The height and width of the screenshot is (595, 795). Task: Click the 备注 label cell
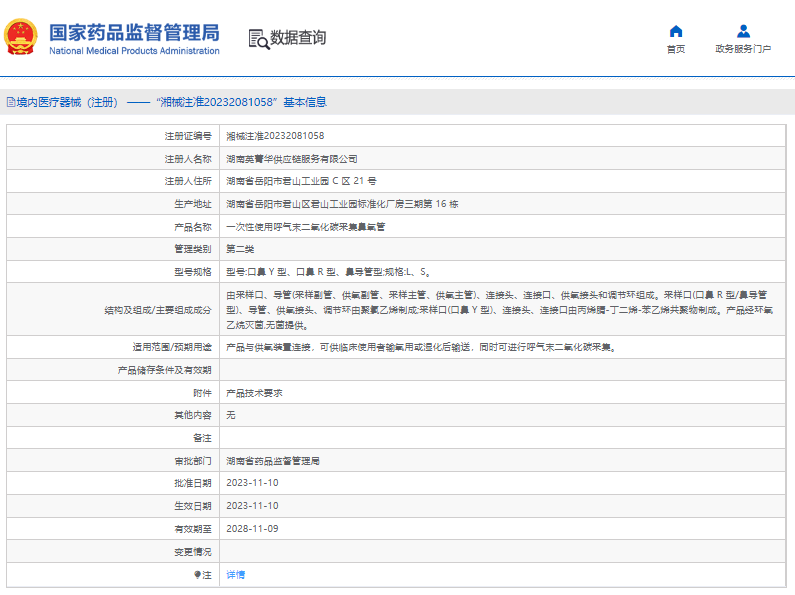113,438
